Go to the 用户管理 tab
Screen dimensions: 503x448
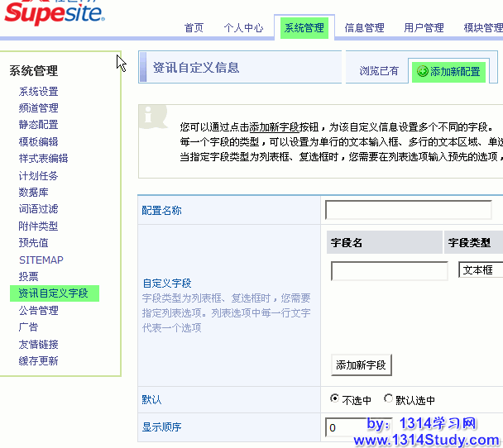point(424,28)
